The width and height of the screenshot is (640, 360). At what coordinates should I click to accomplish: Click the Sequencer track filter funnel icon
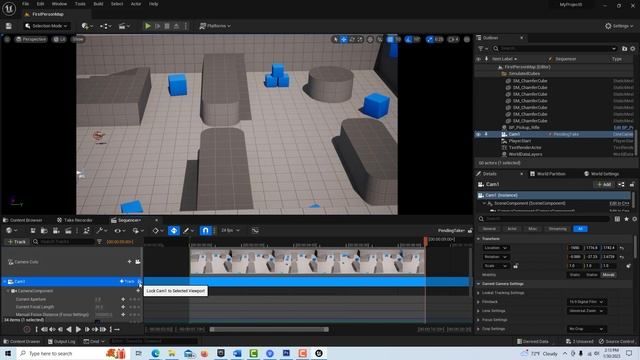tap(99, 242)
